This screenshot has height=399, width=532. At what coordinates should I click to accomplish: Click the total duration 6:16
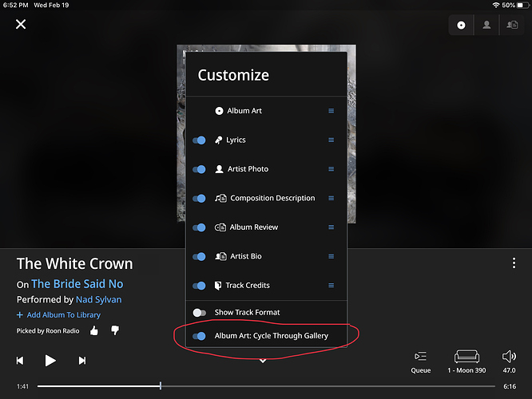510,386
